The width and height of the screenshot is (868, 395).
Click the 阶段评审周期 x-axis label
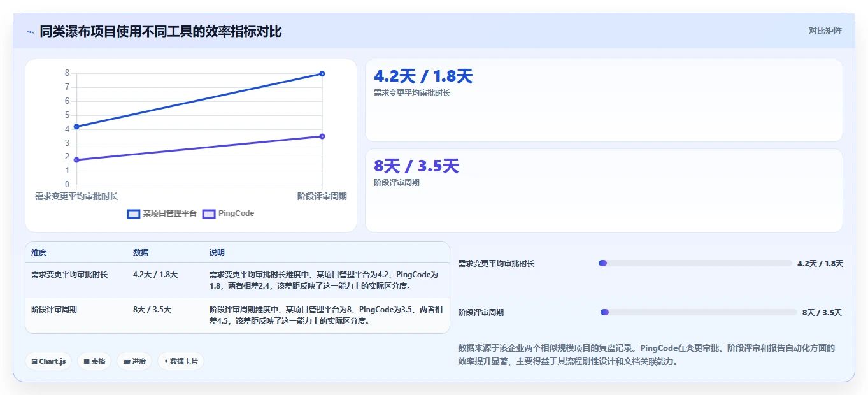click(x=322, y=196)
